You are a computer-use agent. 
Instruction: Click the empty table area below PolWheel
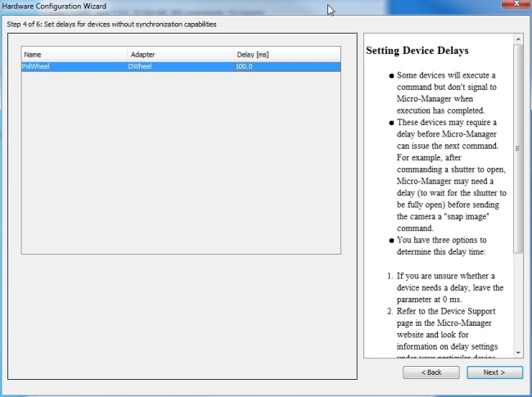[x=180, y=164]
